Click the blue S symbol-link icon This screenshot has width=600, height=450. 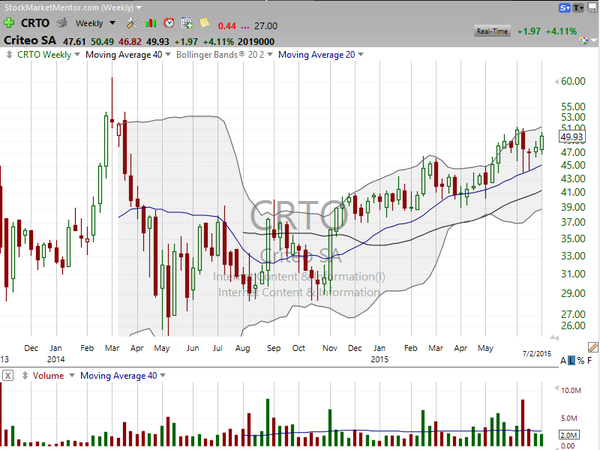pyautogui.click(x=564, y=8)
